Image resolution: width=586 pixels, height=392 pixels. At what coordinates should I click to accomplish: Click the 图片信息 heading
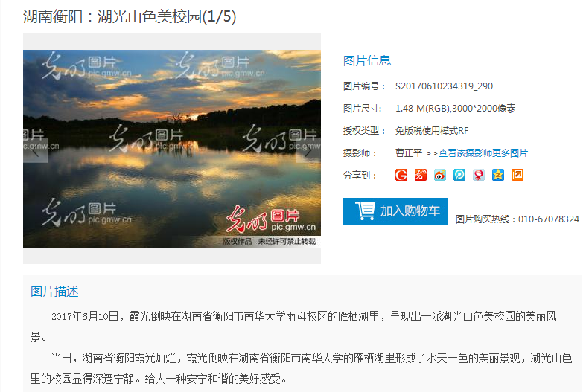point(367,60)
